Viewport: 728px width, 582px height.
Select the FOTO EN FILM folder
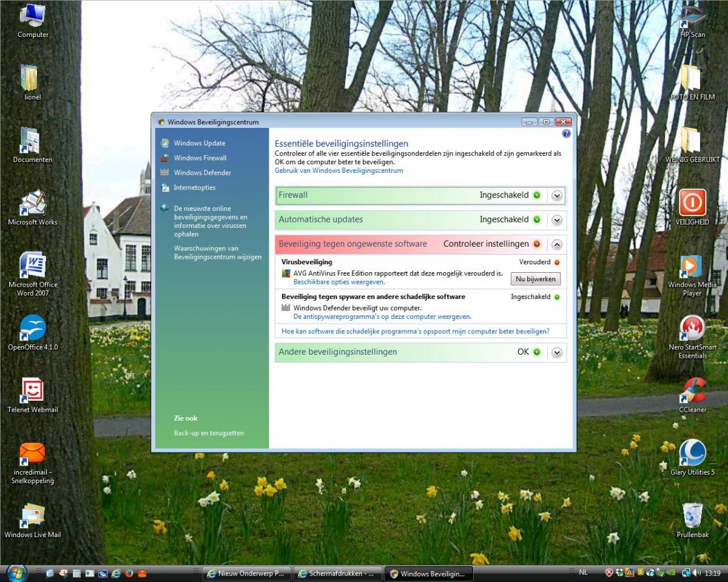point(692,83)
